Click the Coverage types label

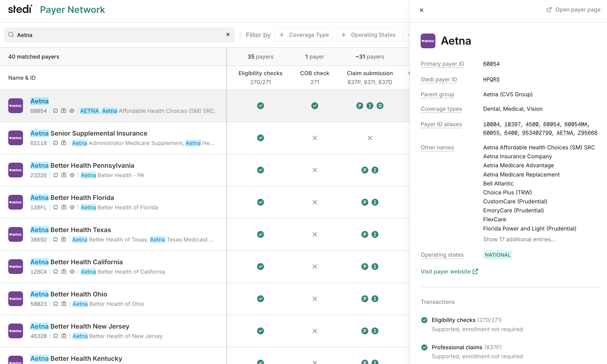(x=441, y=109)
